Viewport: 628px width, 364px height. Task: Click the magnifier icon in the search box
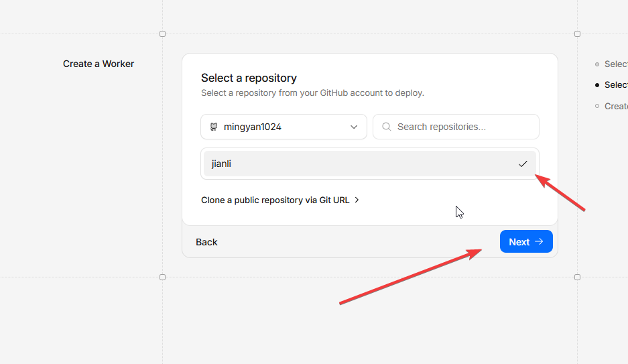tap(386, 127)
